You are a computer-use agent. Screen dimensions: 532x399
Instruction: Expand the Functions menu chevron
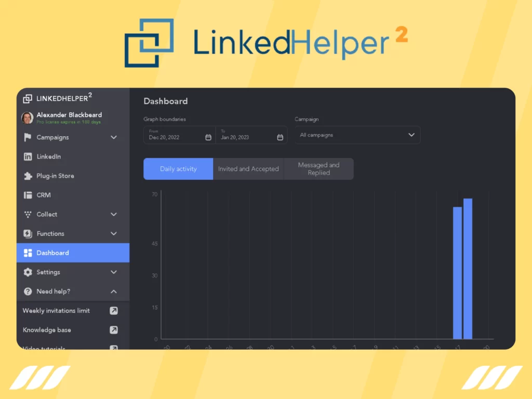pyautogui.click(x=114, y=234)
